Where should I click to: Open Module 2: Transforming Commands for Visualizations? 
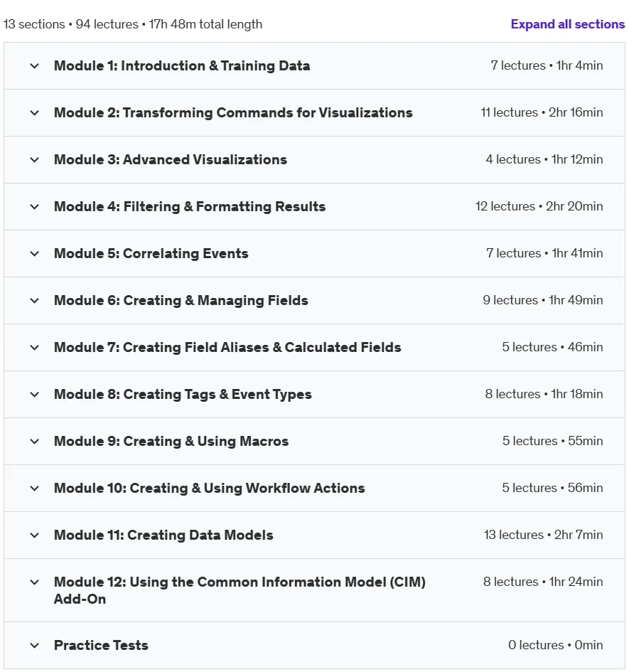click(233, 113)
